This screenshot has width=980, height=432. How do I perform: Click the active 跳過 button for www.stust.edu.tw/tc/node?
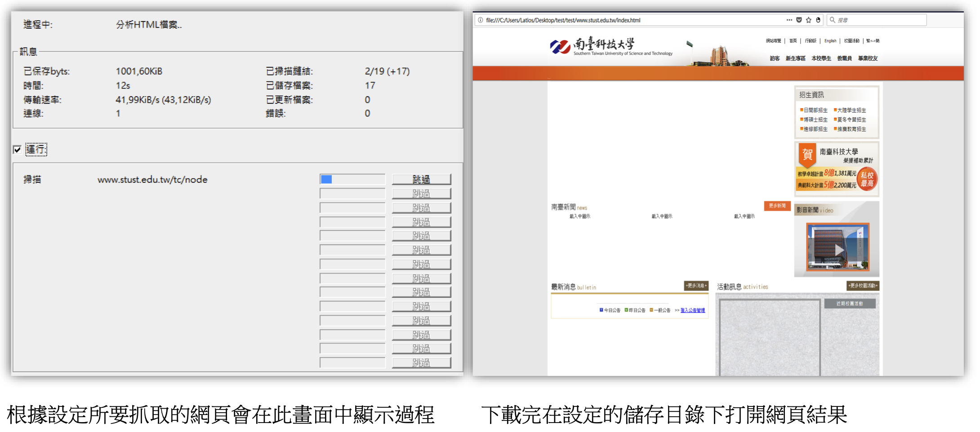421,180
